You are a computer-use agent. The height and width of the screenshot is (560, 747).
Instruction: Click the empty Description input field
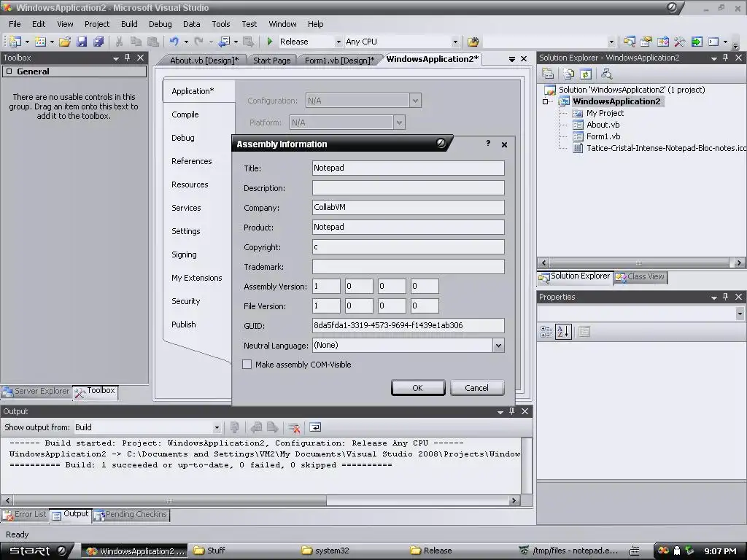pyautogui.click(x=409, y=187)
